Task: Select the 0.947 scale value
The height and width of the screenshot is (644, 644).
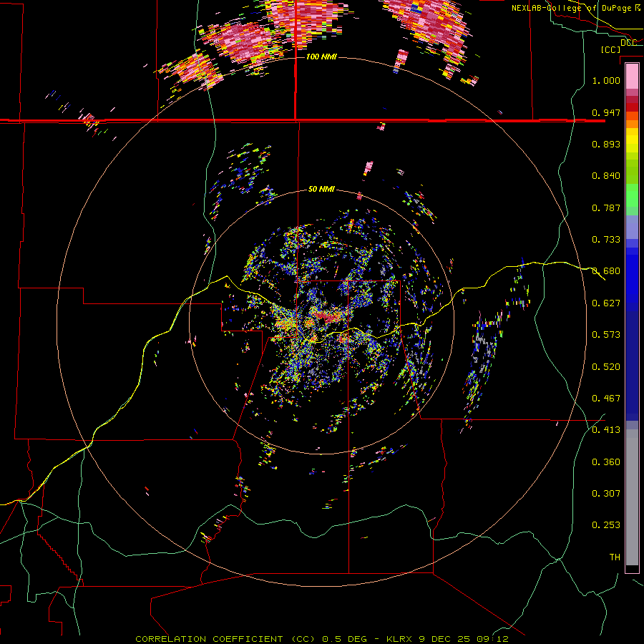Action: [606, 112]
